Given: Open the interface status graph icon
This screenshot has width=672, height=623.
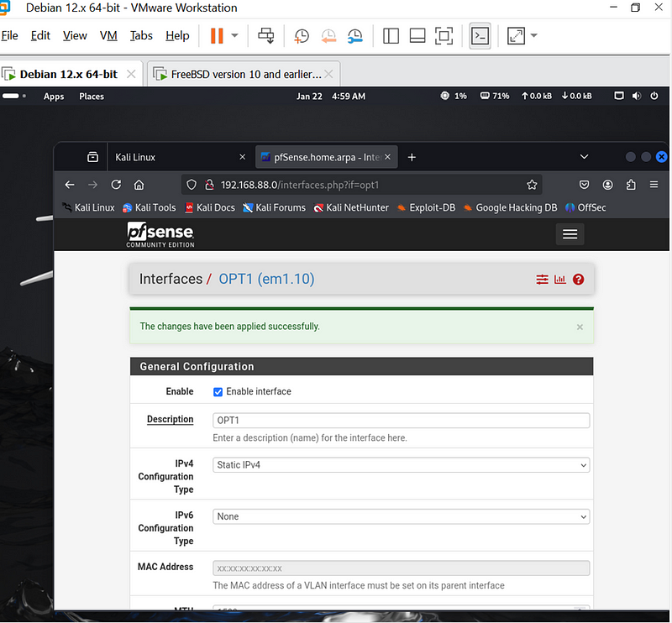Looking at the screenshot, I should pyautogui.click(x=560, y=280).
